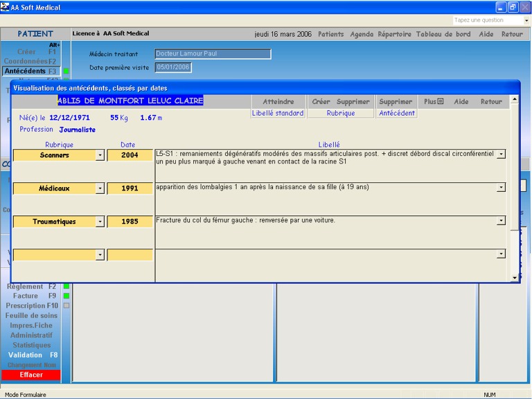Viewport: 532px width, 399px height.
Task: Open the Répertoire menu
Action: (x=395, y=34)
